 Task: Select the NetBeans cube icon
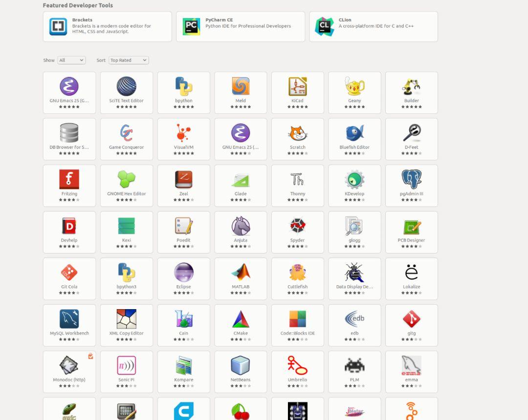(x=241, y=365)
